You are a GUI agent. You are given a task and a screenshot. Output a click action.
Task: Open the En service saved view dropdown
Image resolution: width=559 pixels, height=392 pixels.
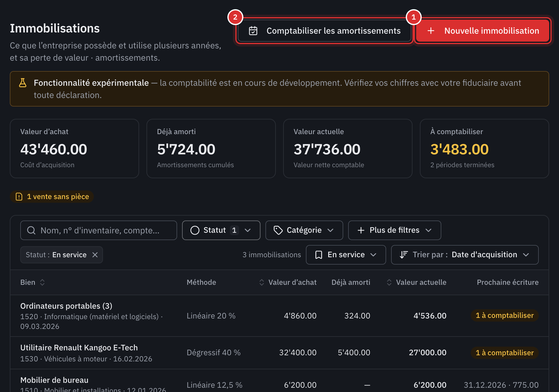pyautogui.click(x=346, y=255)
